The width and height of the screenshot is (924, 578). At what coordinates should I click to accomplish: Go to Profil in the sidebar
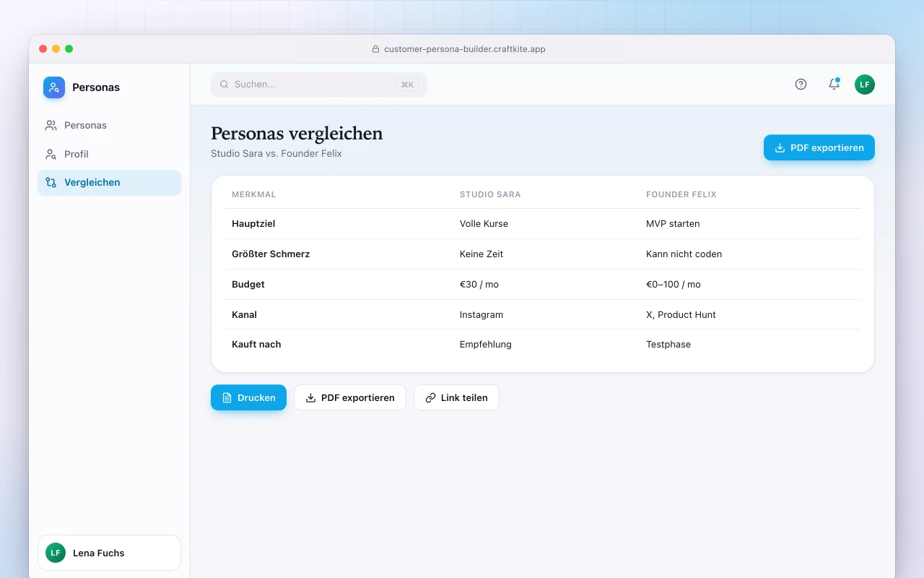tap(109, 154)
